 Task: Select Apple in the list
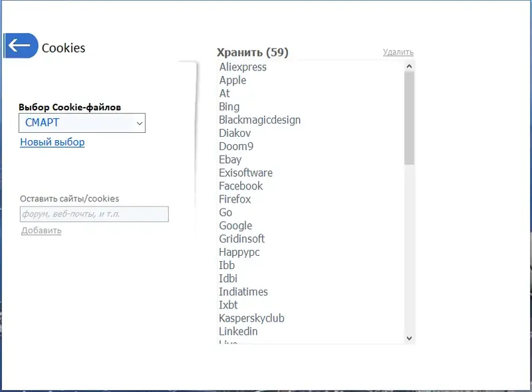pos(233,80)
